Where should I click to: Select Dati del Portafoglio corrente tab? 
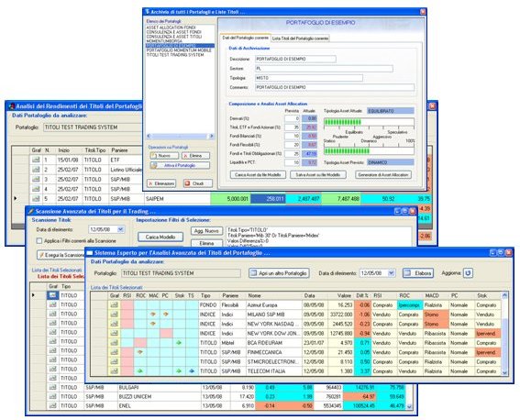coord(246,38)
